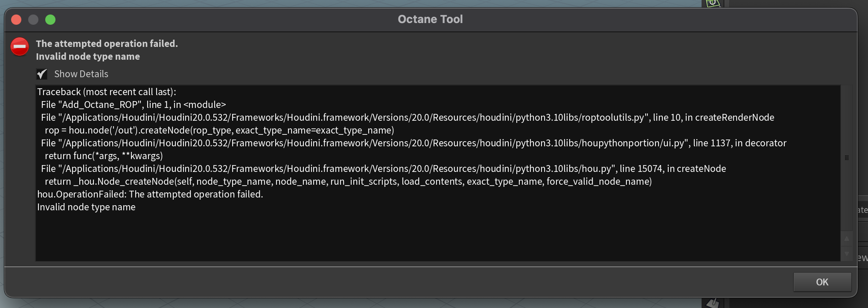The height and width of the screenshot is (308, 868).
Task: Click the Add_Octane_ROP file line
Action: pyautogui.click(x=133, y=105)
